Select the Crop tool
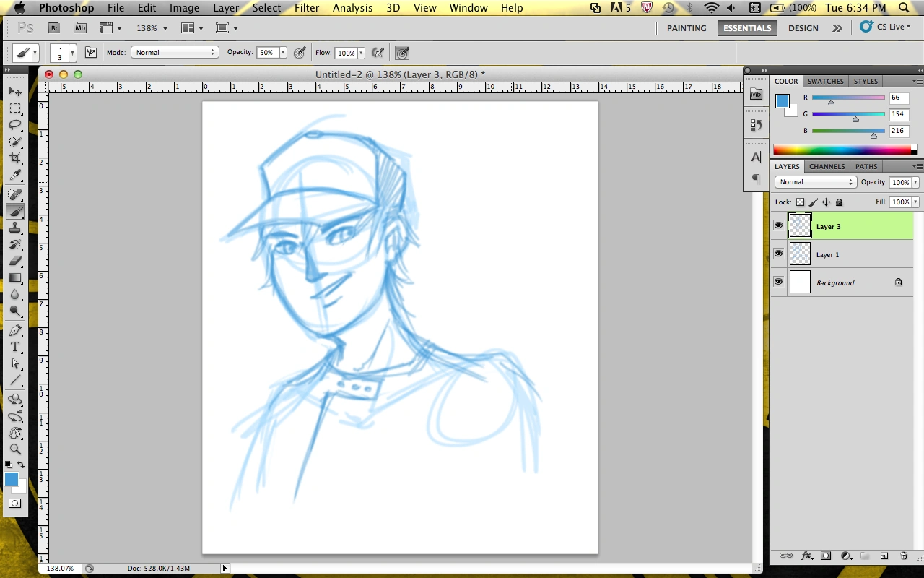 (15, 158)
